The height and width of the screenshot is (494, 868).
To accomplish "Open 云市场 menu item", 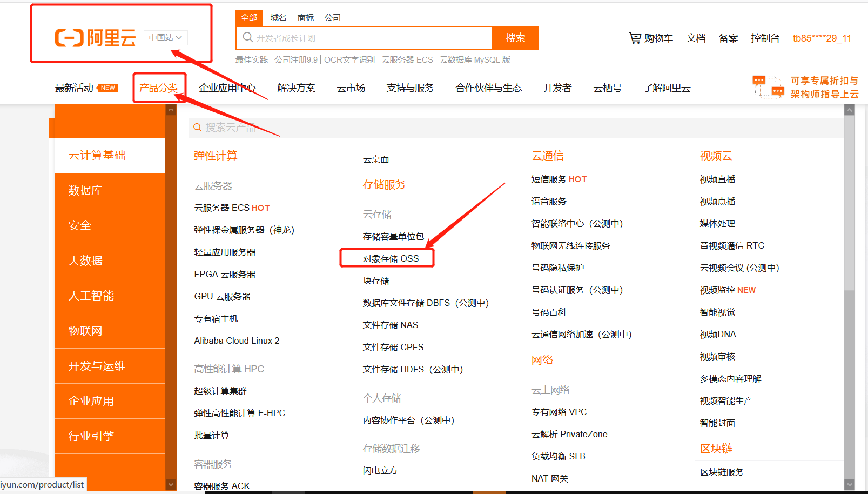I will pyautogui.click(x=351, y=88).
